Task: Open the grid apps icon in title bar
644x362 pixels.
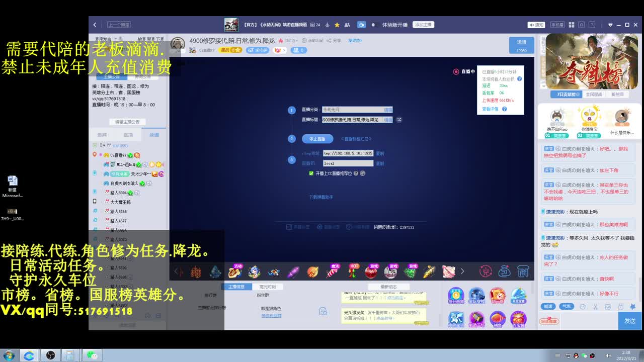Action: point(571,25)
